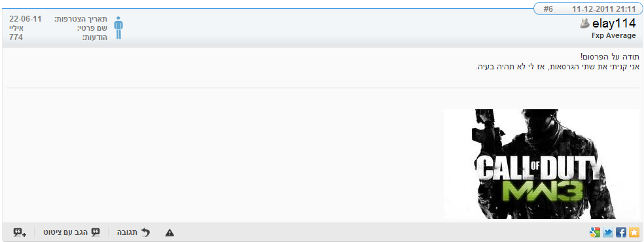Report the post with warning triangle
This screenshot has height=242, width=644.
[170, 233]
